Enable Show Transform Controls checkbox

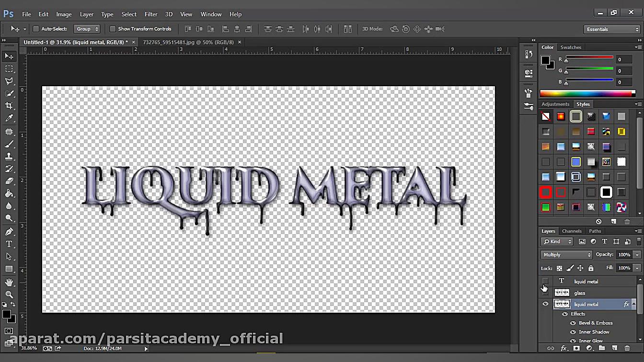[113, 29]
